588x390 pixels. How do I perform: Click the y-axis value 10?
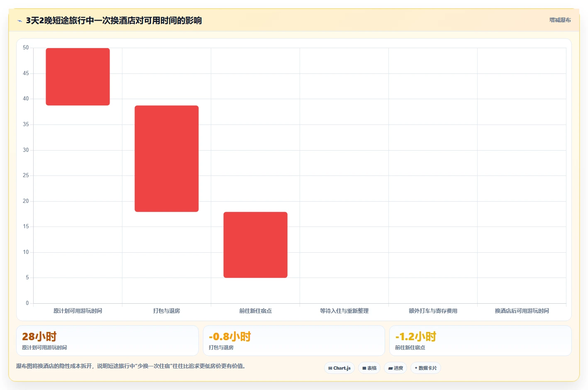[26, 252]
